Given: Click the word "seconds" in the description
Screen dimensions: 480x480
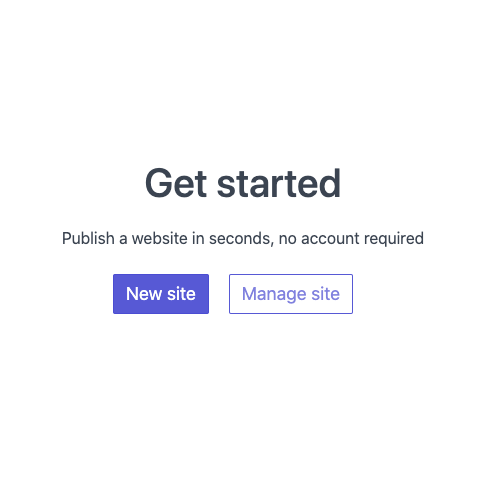Looking at the screenshot, I should [241, 239].
